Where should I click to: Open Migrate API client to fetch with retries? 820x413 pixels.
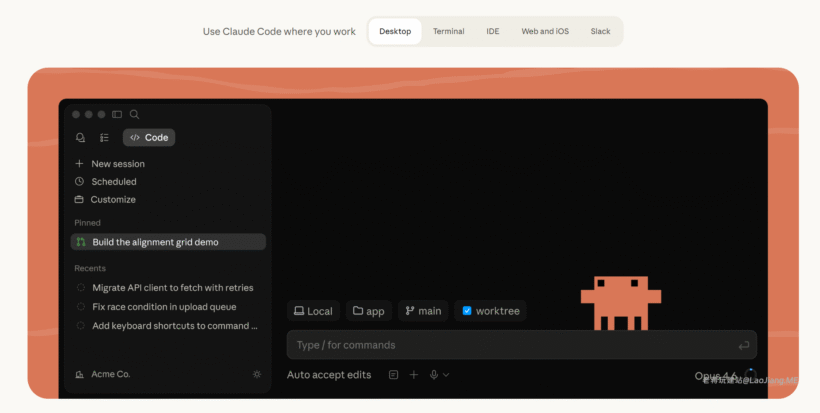coord(173,288)
